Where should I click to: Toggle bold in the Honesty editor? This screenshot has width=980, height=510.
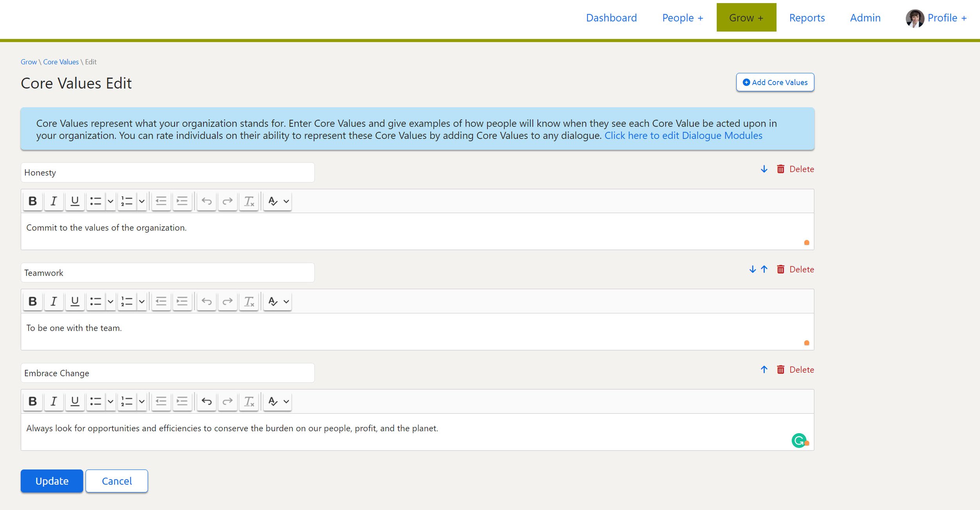pyautogui.click(x=33, y=201)
